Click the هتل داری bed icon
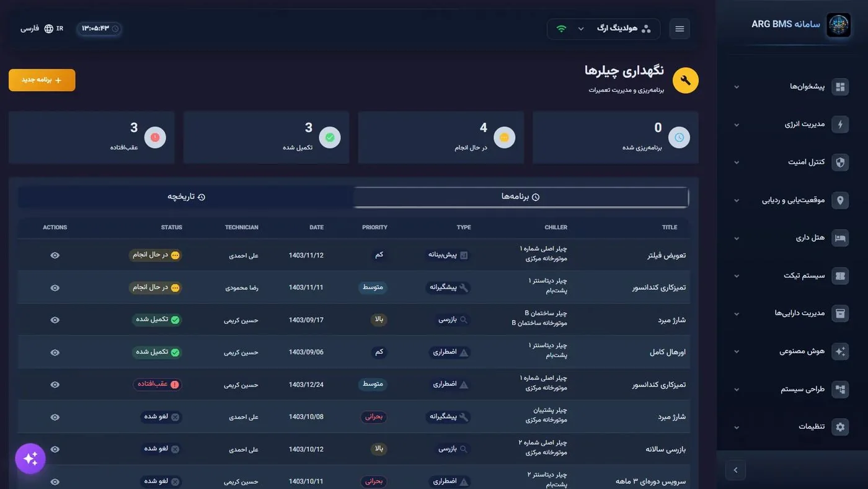The height and width of the screenshot is (489, 868). [x=840, y=238]
